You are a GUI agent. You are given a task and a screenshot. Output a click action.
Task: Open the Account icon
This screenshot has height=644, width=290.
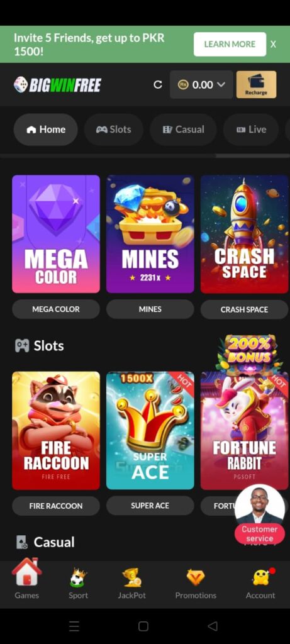click(x=260, y=577)
